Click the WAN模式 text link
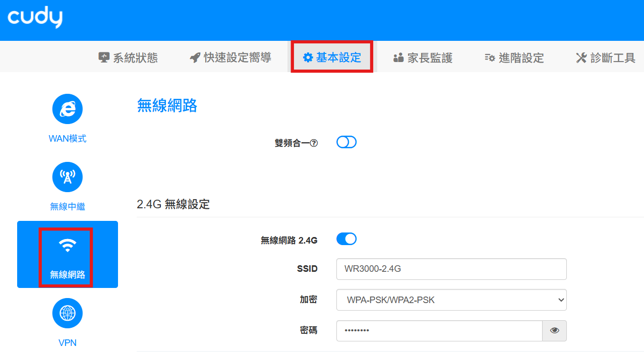 point(68,138)
